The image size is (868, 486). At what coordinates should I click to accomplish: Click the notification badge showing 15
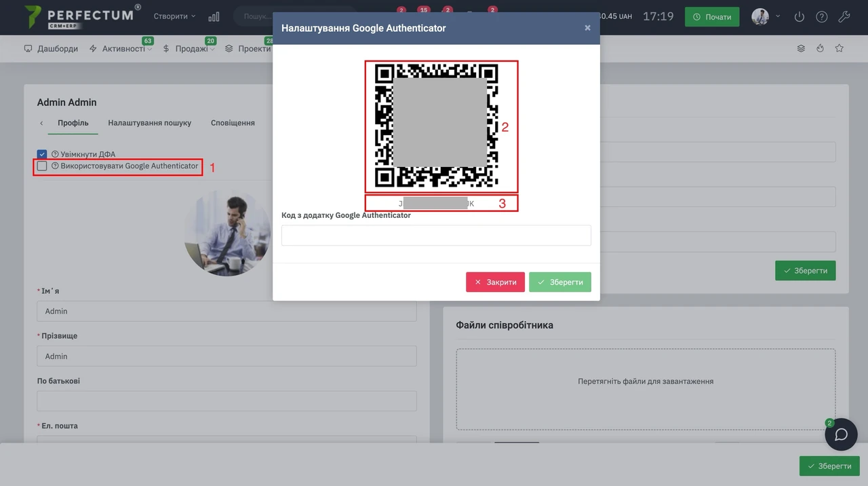(x=424, y=10)
